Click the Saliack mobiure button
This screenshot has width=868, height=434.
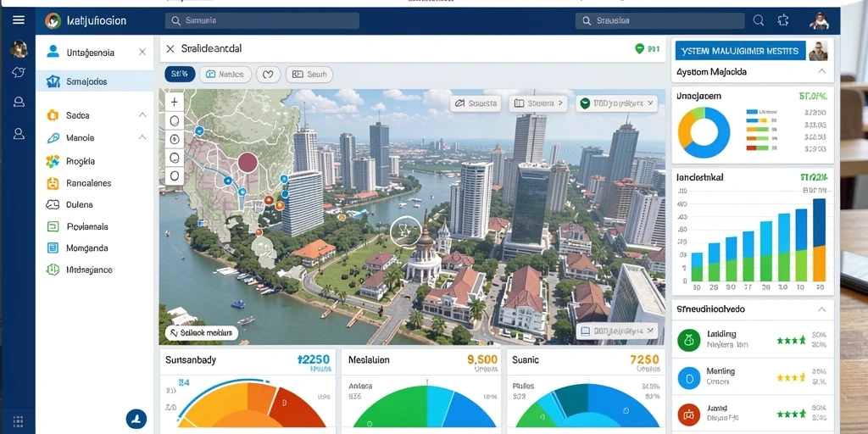pyautogui.click(x=202, y=332)
